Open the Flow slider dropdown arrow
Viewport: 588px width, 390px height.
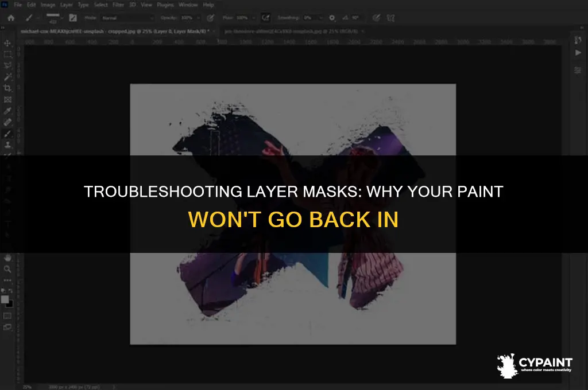[x=254, y=18]
